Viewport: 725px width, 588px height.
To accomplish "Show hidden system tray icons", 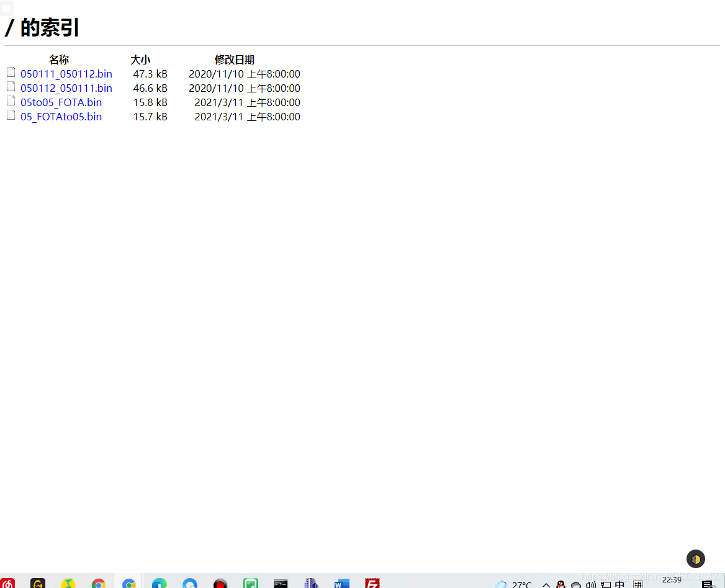I will (x=546, y=585).
